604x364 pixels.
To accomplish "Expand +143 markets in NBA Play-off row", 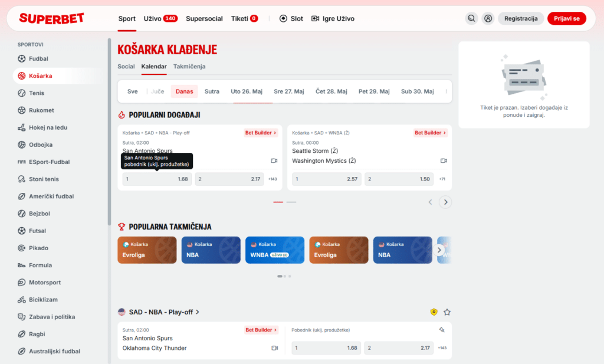I will (442, 348).
